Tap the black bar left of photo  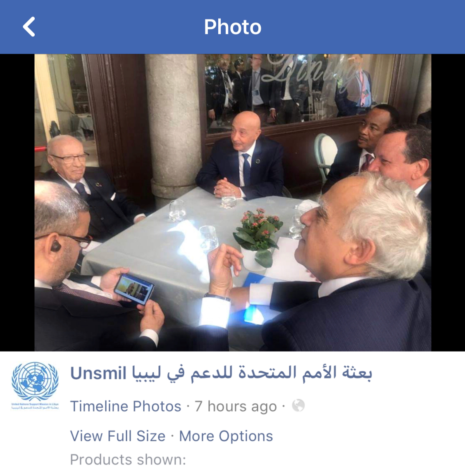coord(17,202)
